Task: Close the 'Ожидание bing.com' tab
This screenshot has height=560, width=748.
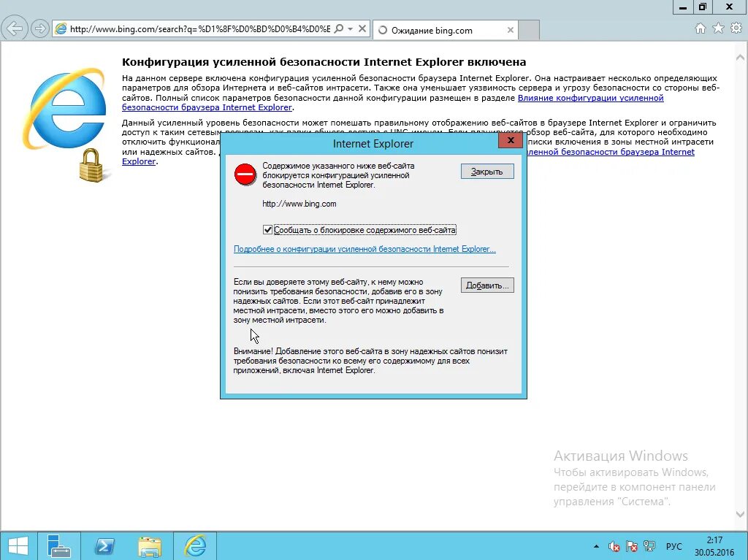Action: (510, 30)
